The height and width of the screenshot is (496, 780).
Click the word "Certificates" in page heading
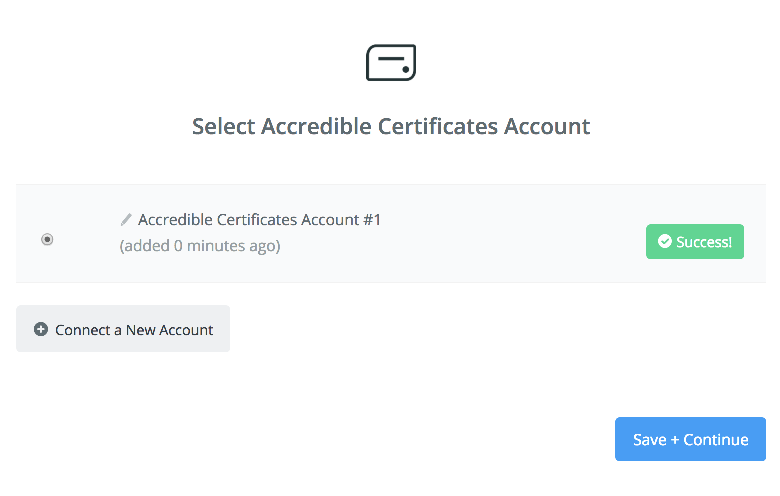(x=438, y=126)
